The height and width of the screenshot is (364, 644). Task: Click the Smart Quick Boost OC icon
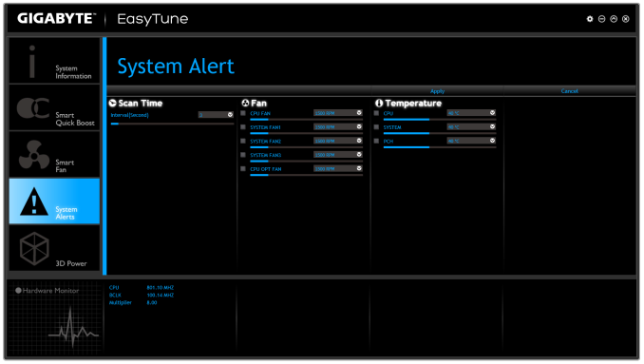click(x=33, y=108)
